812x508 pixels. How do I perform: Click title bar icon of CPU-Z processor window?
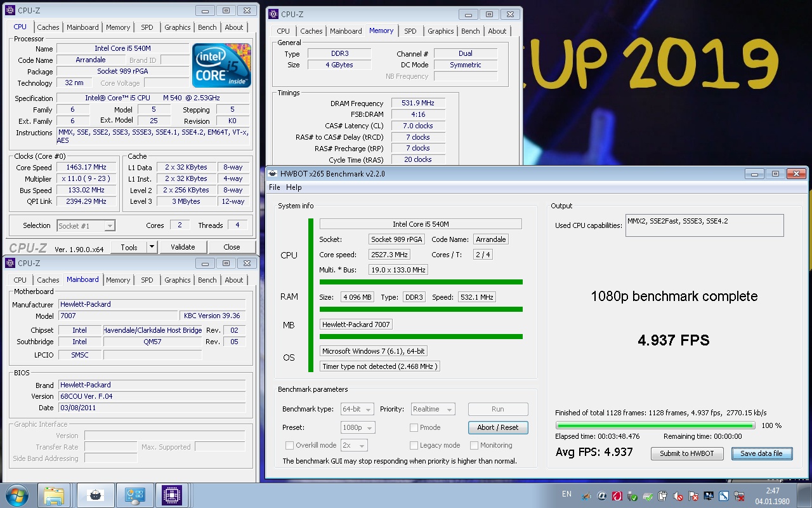[10, 11]
